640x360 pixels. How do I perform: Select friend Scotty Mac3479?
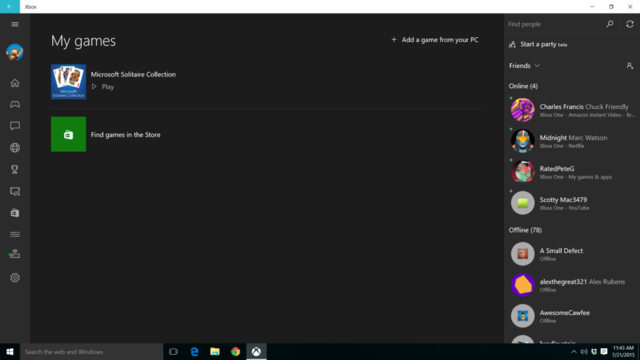pyautogui.click(x=571, y=203)
